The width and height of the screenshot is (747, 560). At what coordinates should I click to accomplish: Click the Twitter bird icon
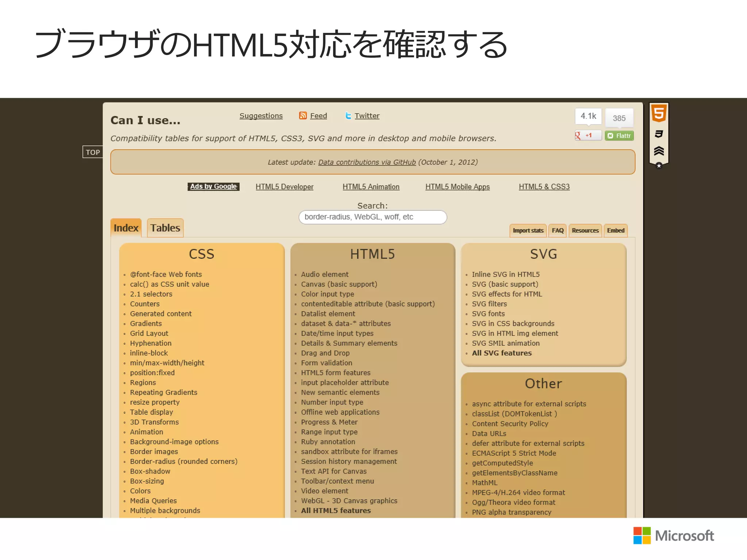click(x=348, y=116)
